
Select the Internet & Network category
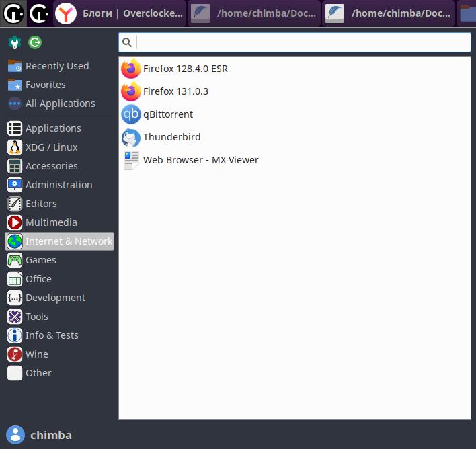tap(59, 241)
